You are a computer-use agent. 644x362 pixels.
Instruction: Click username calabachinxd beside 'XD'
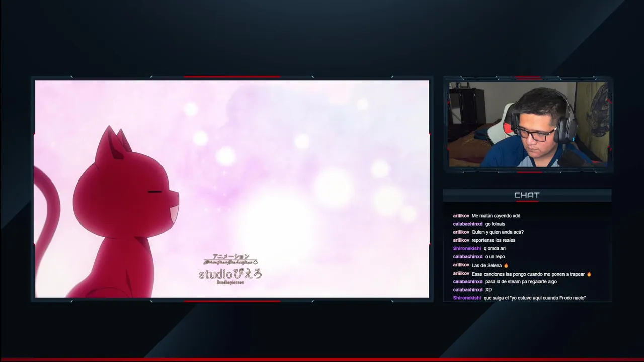468,290
